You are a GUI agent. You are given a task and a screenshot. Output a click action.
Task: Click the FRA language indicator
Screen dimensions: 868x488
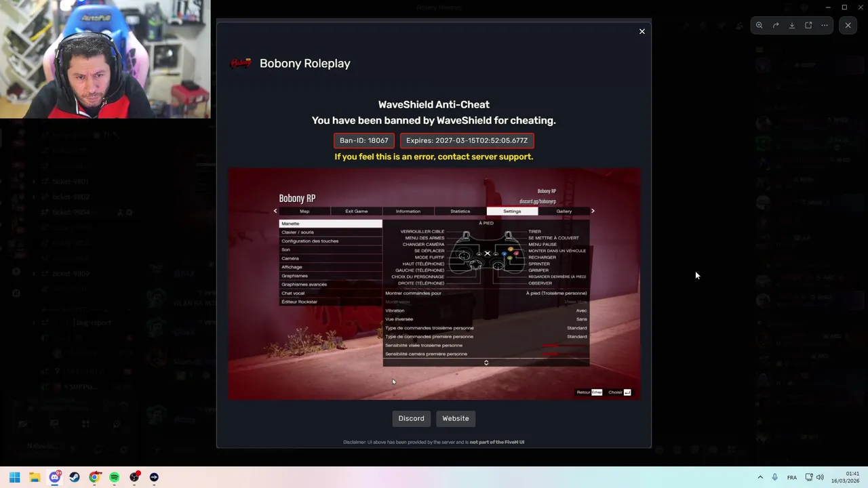click(792, 478)
